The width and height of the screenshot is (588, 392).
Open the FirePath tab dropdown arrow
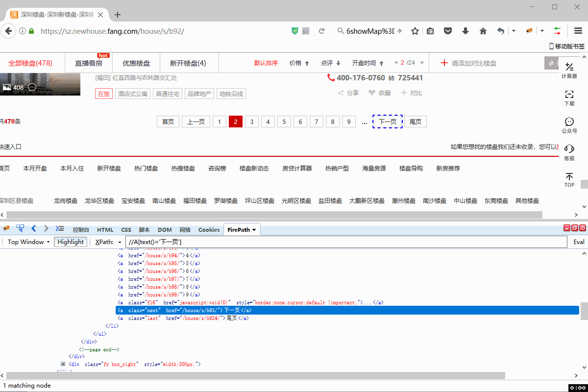[254, 230]
